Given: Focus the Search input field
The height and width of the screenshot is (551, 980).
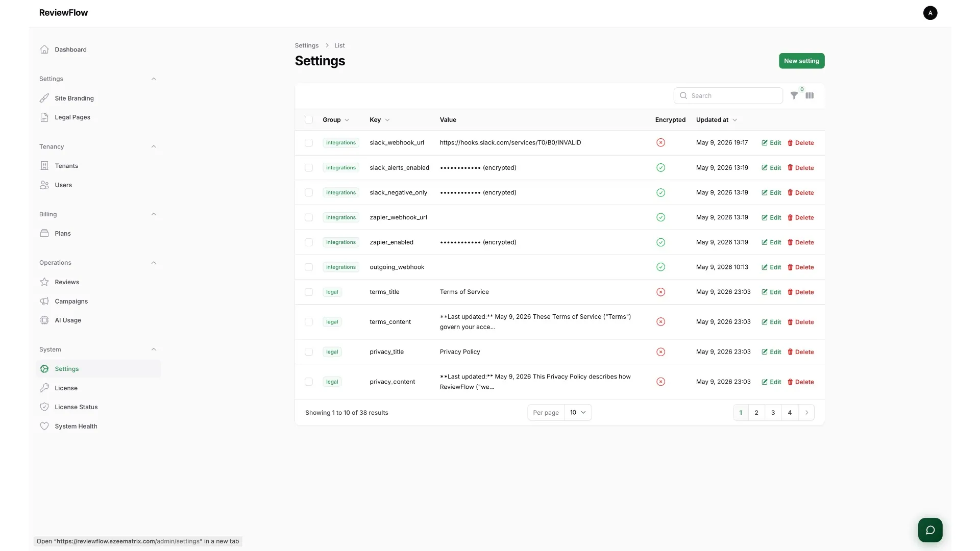Looking at the screenshot, I should point(728,95).
